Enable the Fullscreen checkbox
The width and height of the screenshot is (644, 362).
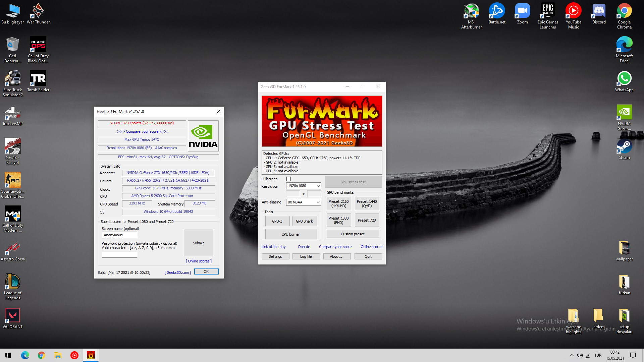click(x=288, y=179)
